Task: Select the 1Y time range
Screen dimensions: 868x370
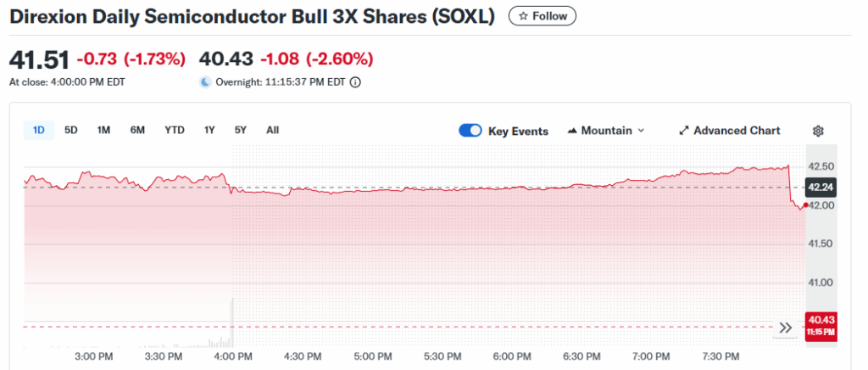Action: click(209, 130)
